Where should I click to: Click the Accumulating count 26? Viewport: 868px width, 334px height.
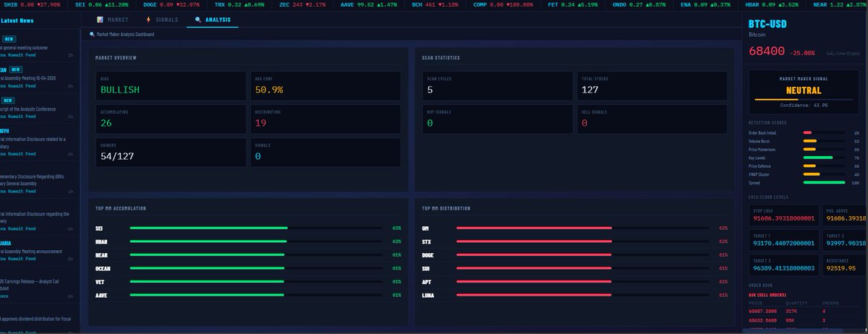coord(106,123)
